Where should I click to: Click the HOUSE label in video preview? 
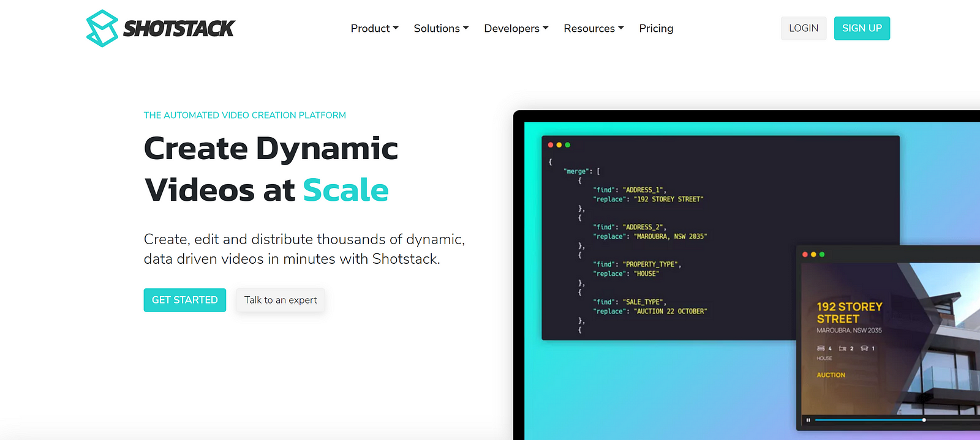(824, 358)
